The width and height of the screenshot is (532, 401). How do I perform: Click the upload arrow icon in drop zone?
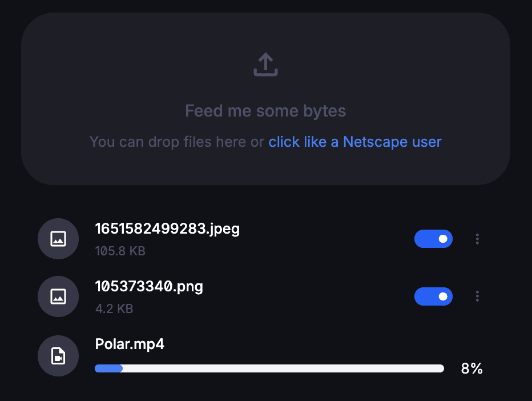click(x=265, y=65)
